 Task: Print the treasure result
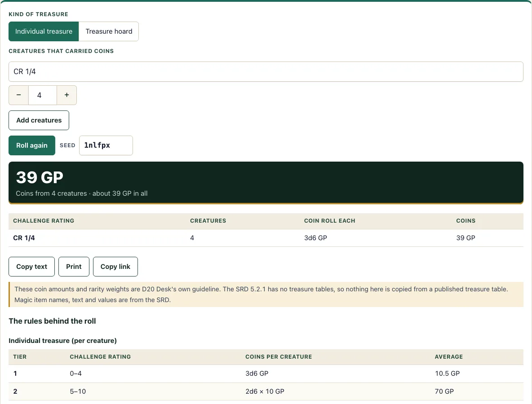tap(74, 267)
